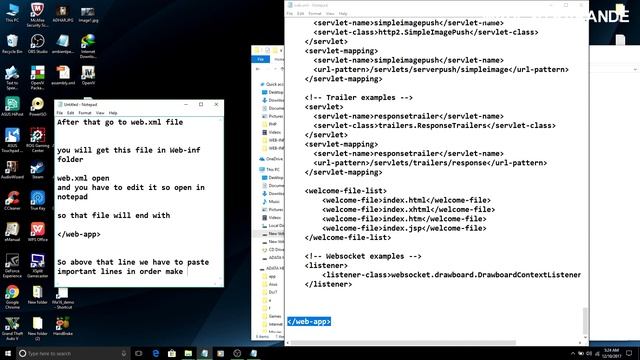Select ASUS HiPost desktop icon

(x=12, y=107)
